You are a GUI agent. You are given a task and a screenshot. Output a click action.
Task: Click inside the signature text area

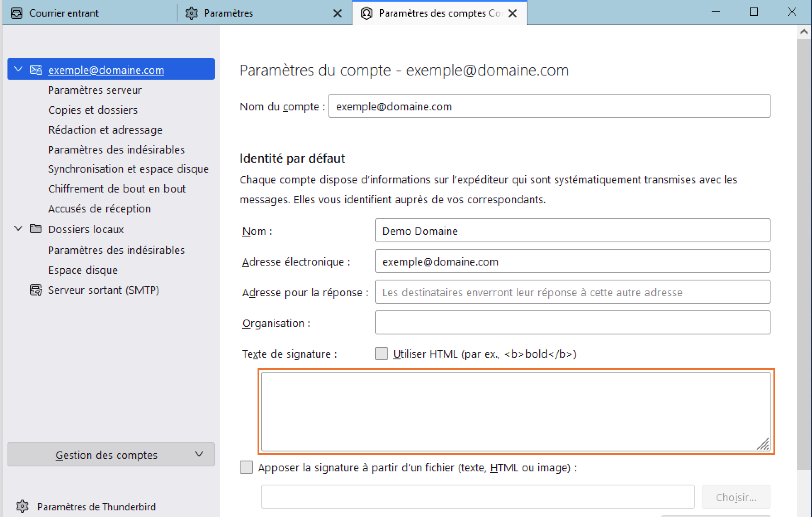click(x=516, y=411)
